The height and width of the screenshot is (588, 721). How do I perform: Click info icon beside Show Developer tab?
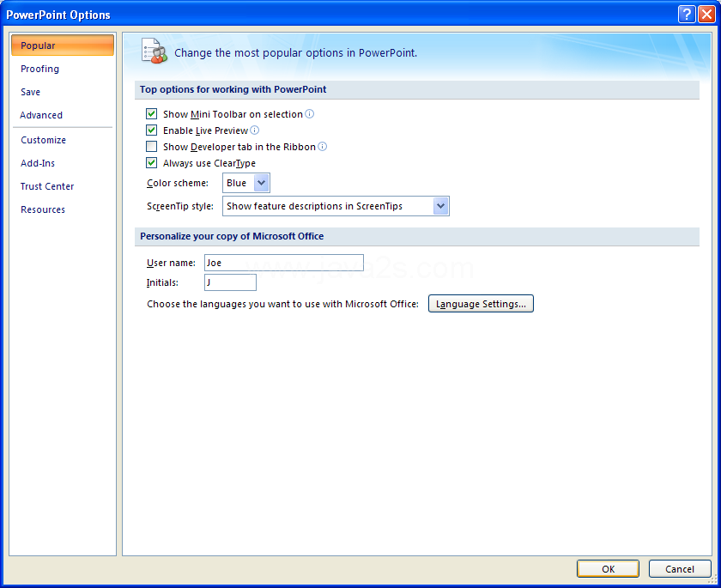click(323, 146)
